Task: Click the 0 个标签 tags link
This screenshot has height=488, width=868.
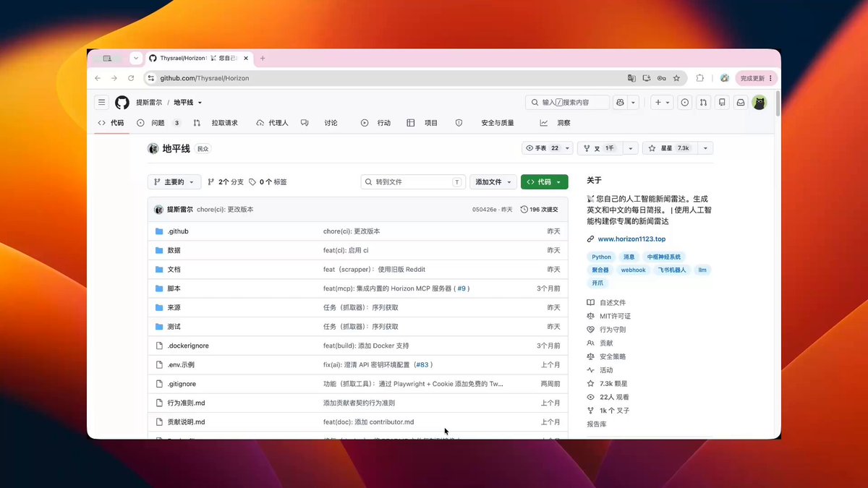Action: click(x=268, y=182)
